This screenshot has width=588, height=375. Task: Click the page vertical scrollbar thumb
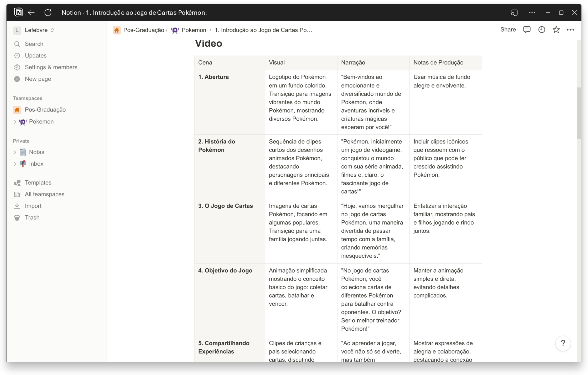pos(579,113)
